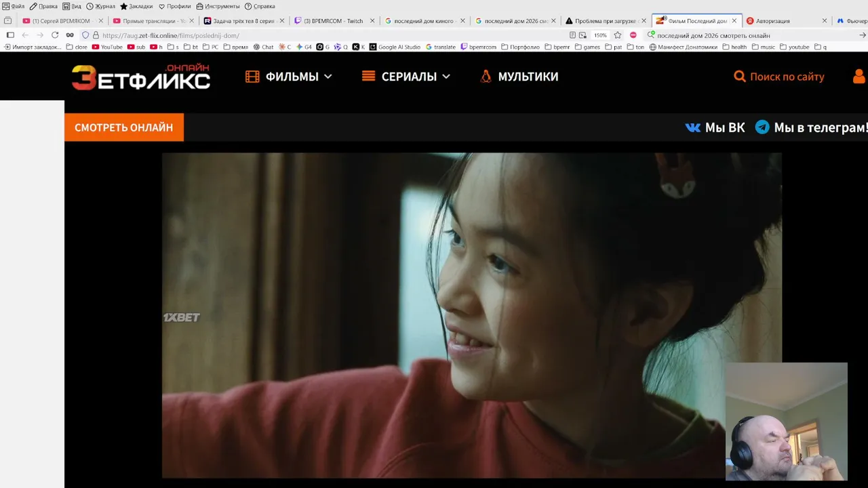This screenshot has width=868, height=488.
Task: Switch to the Сергей ВРЕМЯКОМ YouTube tab
Action: [x=62, y=21]
